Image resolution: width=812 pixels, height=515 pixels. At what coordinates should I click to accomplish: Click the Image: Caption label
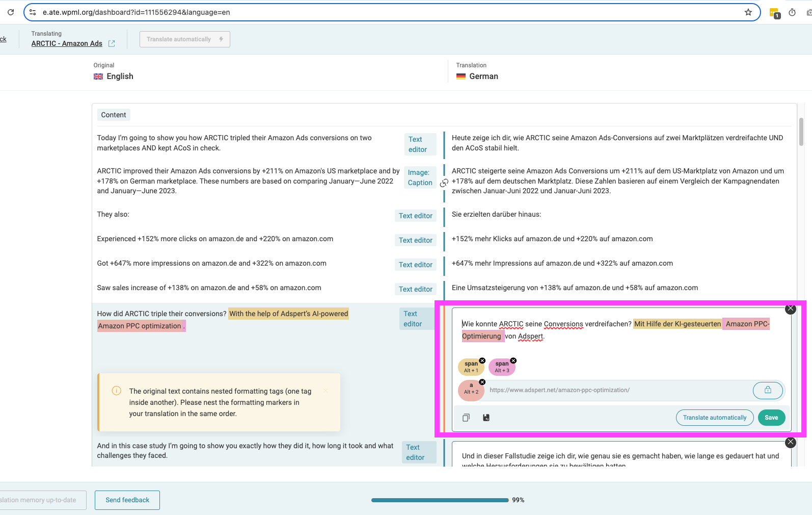[420, 177]
